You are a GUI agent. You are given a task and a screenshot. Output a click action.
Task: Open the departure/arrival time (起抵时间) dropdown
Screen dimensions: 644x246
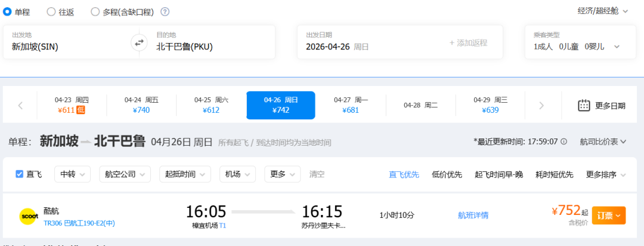185,174
